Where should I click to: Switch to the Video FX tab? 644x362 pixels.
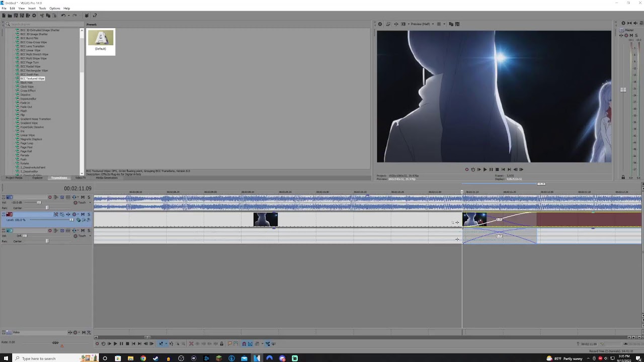pos(80,177)
